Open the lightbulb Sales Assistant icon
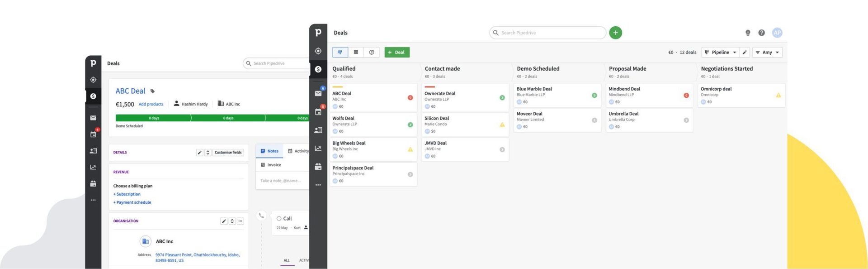Screen dimensions: 868x269 [x=748, y=33]
